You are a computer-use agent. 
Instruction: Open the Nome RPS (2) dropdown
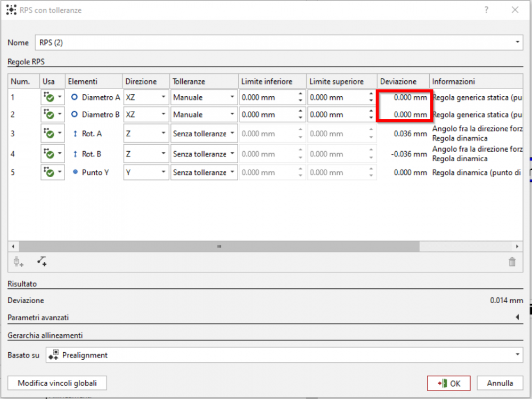[518, 43]
